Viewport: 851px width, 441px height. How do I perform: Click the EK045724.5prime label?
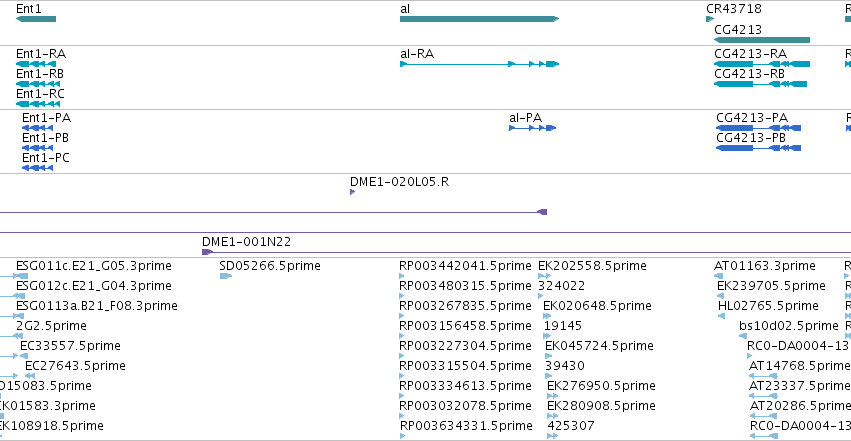[x=599, y=346]
